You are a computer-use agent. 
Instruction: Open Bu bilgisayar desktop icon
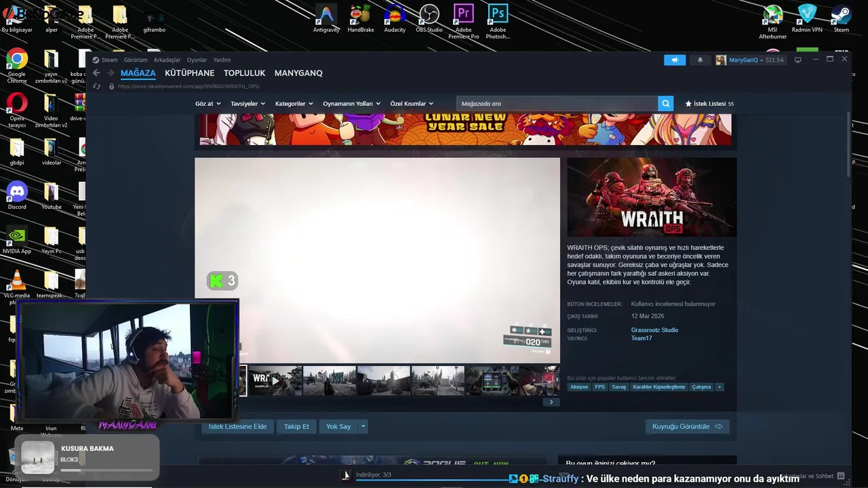(x=17, y=19)
